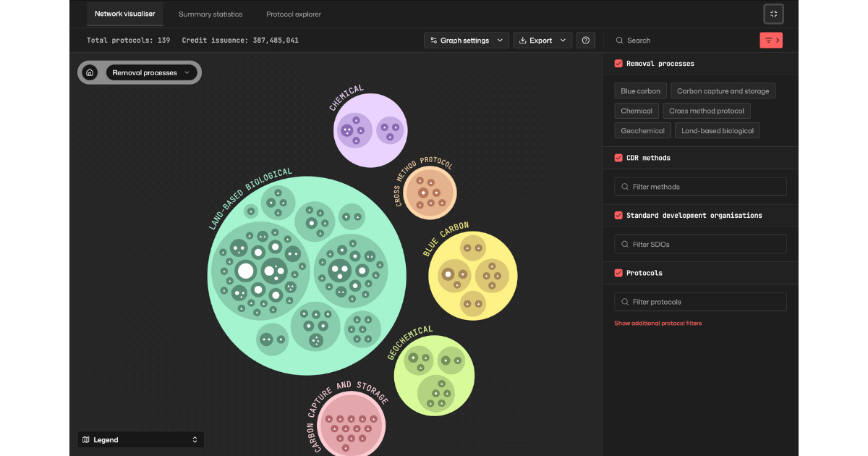Click the magnifier icon in Search field

coord(619,41)
